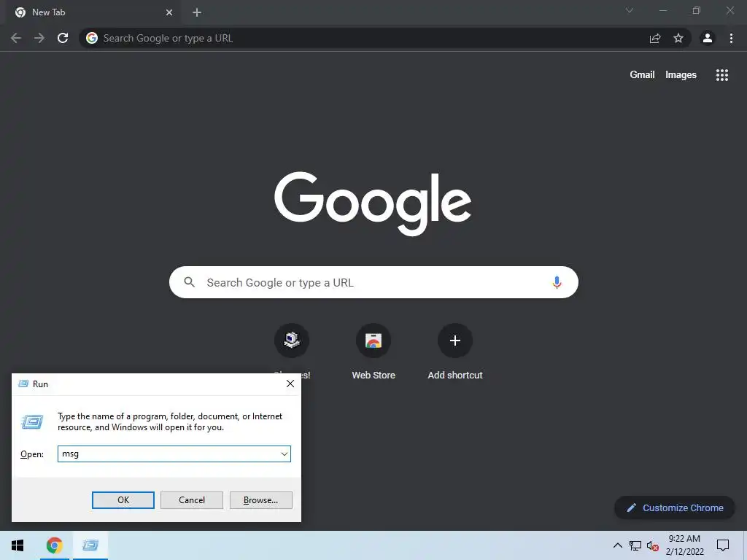747x560 pixels.
Task: Click the muted volume tray icon
Action: coord(653,545)
